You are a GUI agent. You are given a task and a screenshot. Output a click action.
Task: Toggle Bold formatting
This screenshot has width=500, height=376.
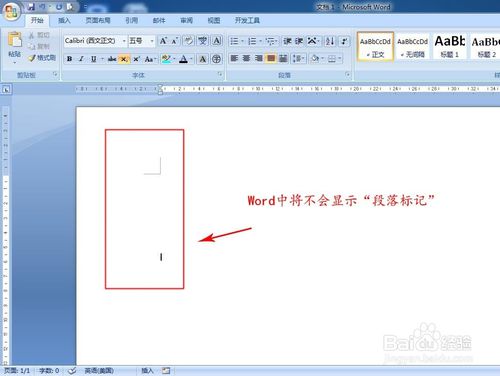click(69, 59)
